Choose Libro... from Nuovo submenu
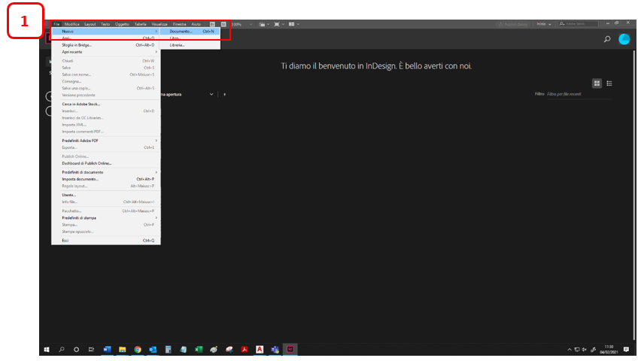 [190, 38]
